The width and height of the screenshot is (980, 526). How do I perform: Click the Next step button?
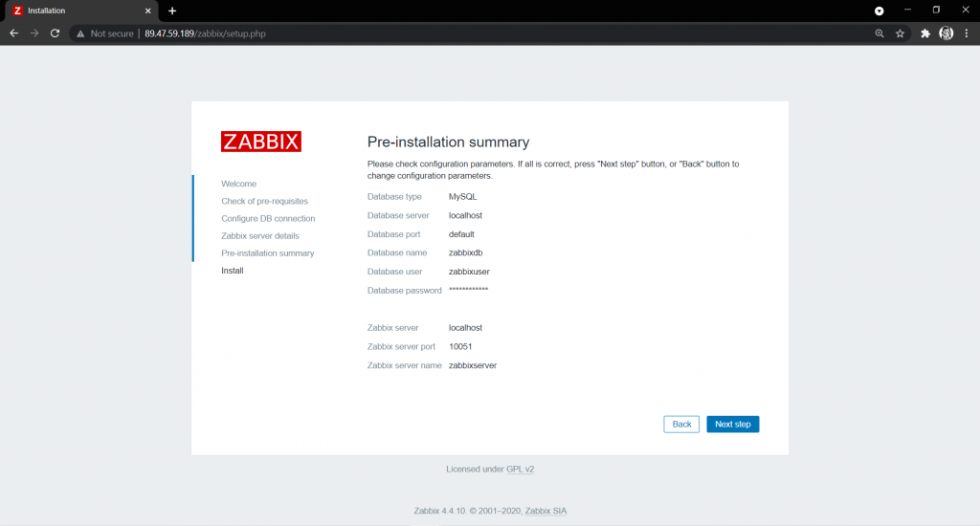tap(732, 425)
